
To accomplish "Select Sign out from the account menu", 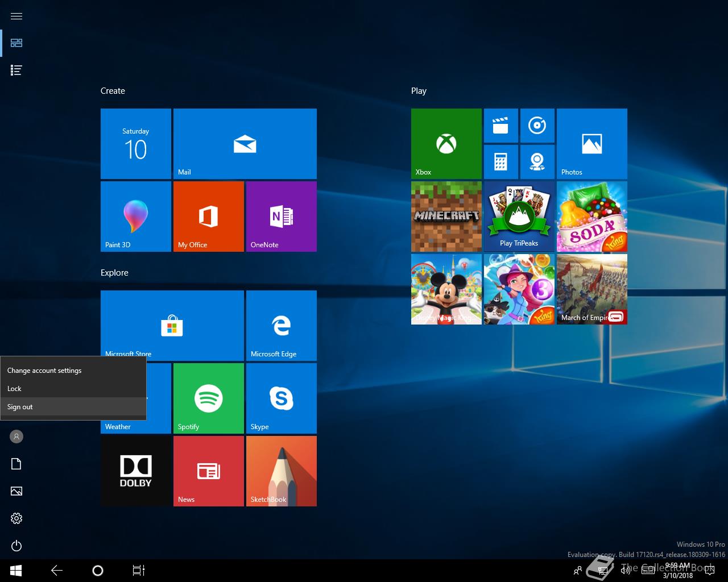I will 73,407.
